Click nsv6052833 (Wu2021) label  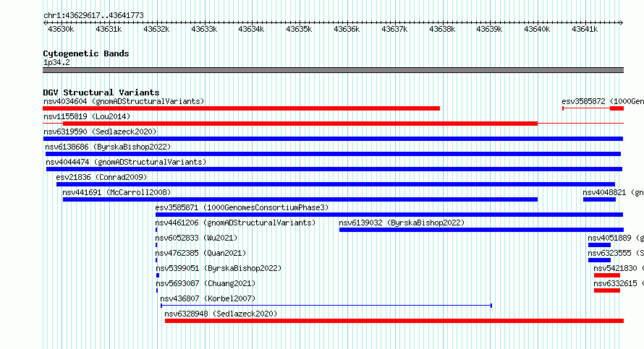[x=196, y=238]
